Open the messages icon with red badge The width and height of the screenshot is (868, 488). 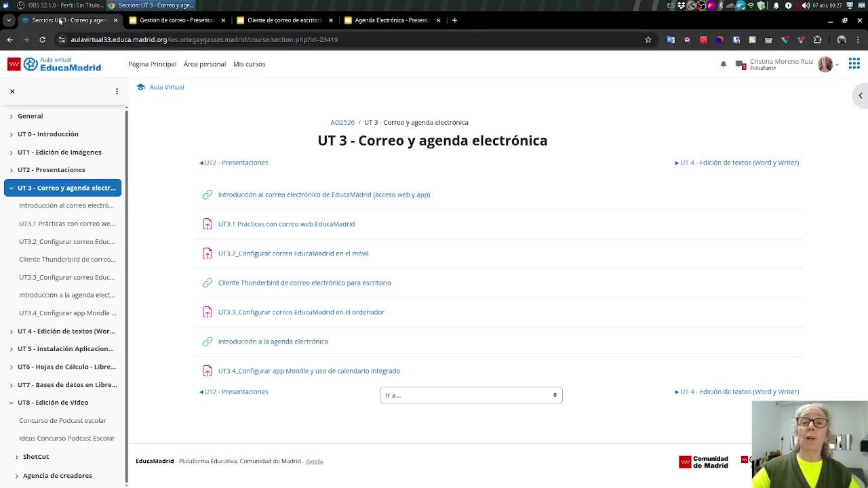pos(741,65)
